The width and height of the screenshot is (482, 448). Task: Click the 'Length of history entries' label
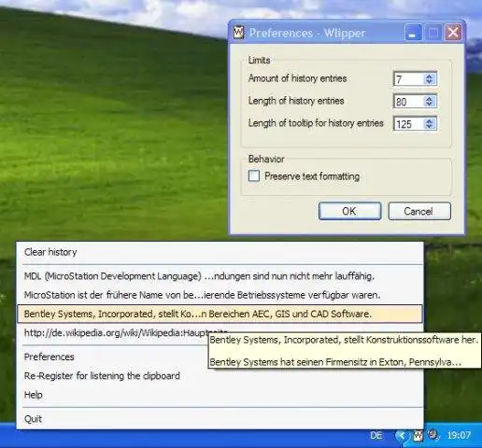tap(296, 101)
